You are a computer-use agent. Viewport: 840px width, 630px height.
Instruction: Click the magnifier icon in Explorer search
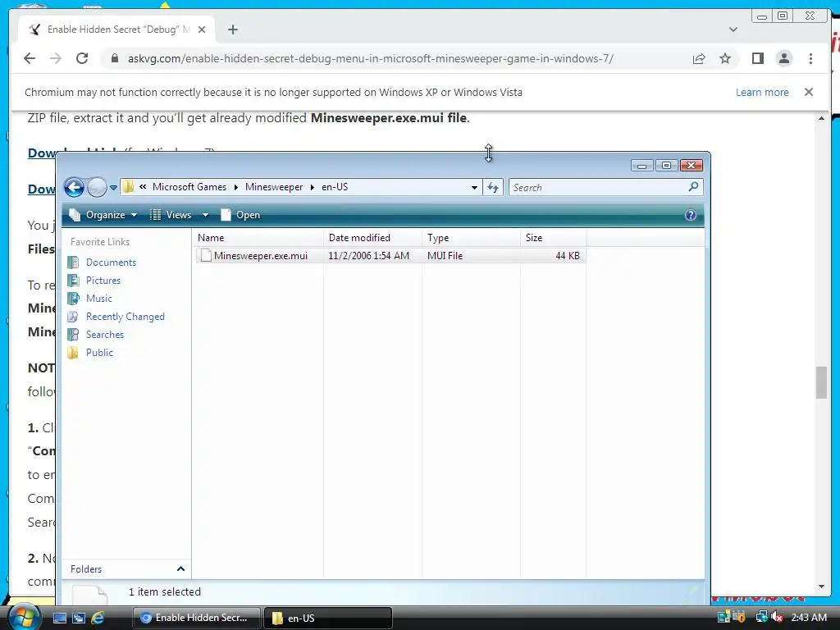point(693,187)
